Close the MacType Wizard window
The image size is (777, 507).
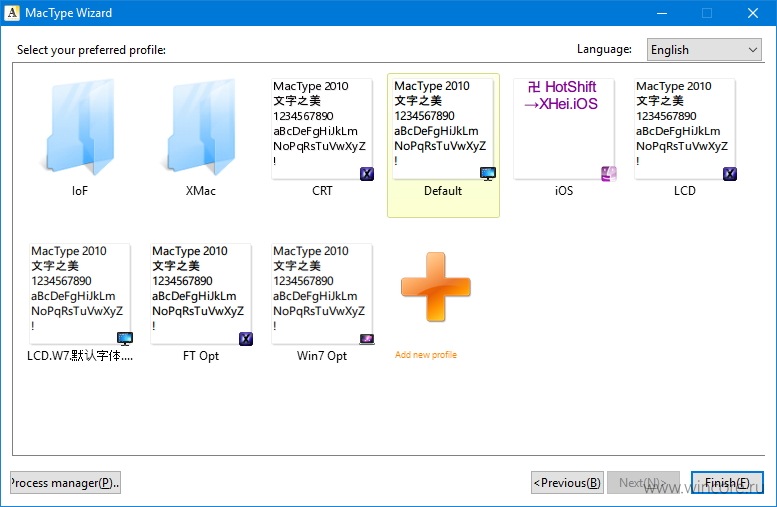point(753,13)
